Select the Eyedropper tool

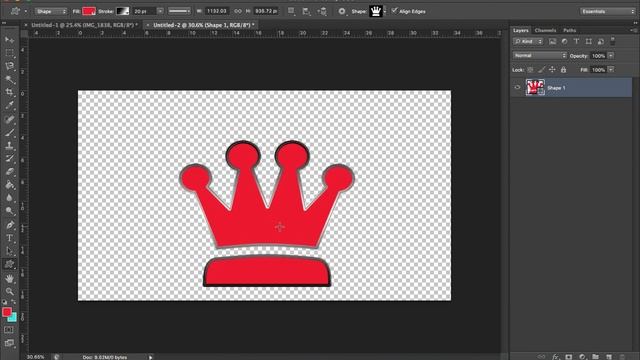click(x=9, y=105)
